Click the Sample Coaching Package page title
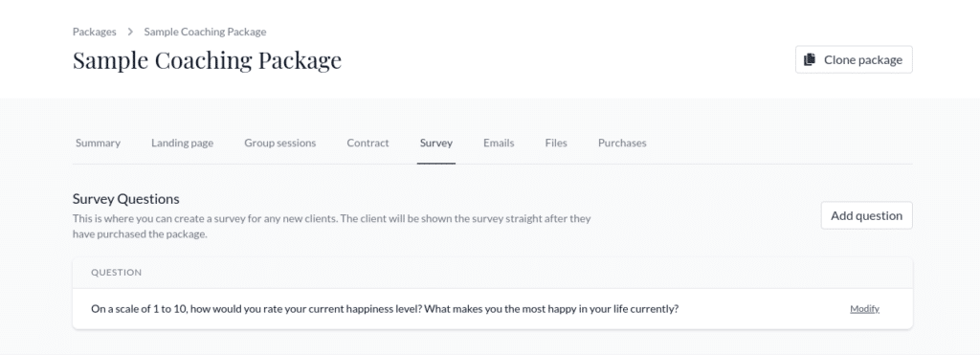 pos(207,60)
